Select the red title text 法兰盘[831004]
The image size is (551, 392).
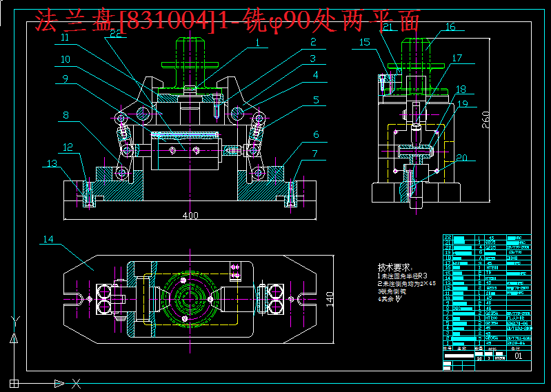coord(126,21)
